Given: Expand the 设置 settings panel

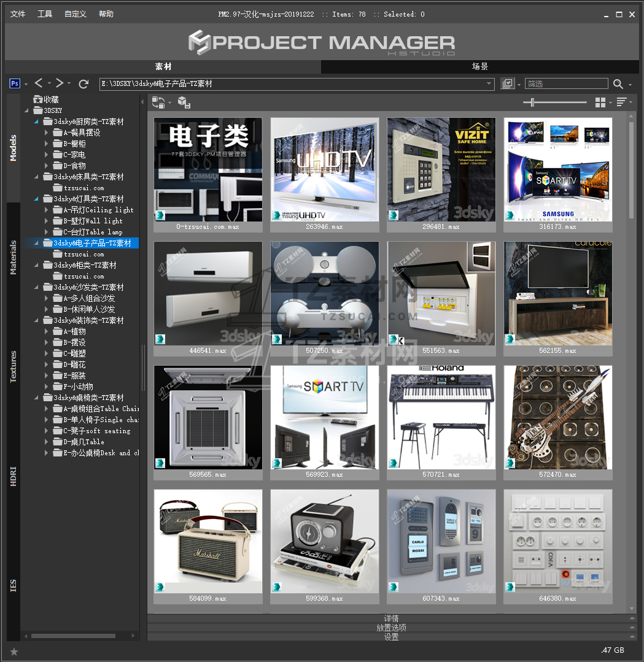Looking at the screenshot, I should [391, 637].
